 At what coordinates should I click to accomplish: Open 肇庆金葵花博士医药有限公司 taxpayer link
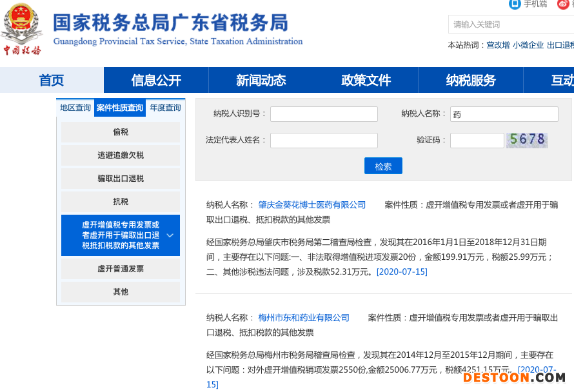coord(312,205)
